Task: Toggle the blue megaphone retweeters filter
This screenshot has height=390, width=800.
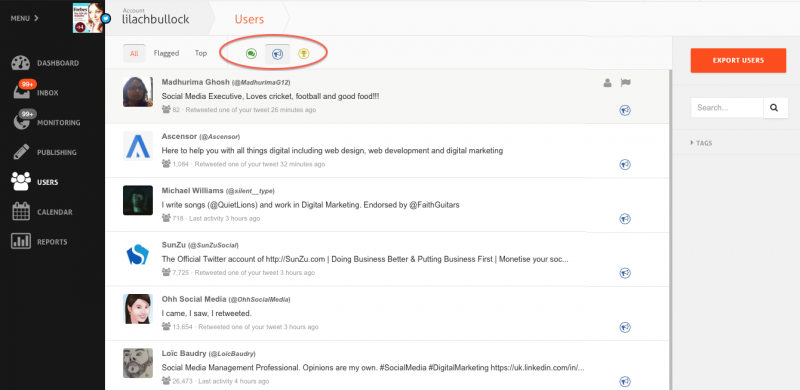Action: (x=278, y=54)
